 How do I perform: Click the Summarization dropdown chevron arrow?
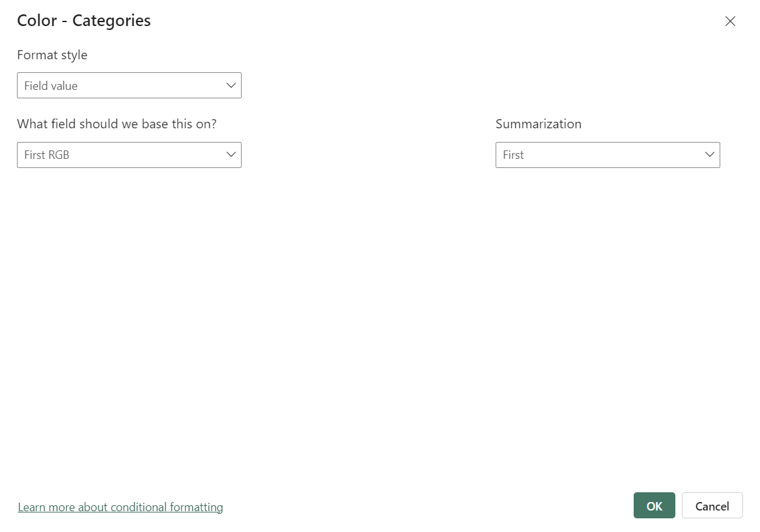709,154
